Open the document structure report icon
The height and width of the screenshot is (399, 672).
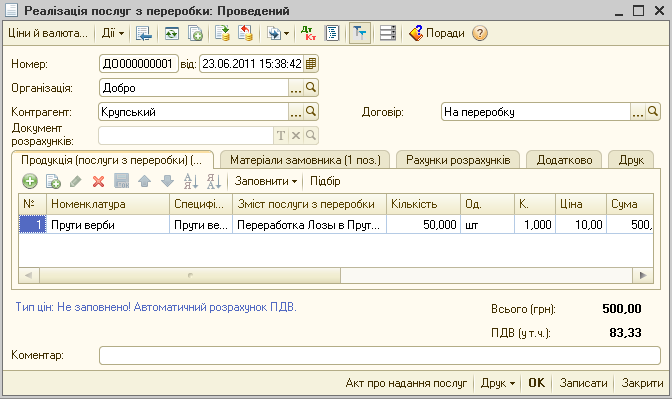pos(333,33)
